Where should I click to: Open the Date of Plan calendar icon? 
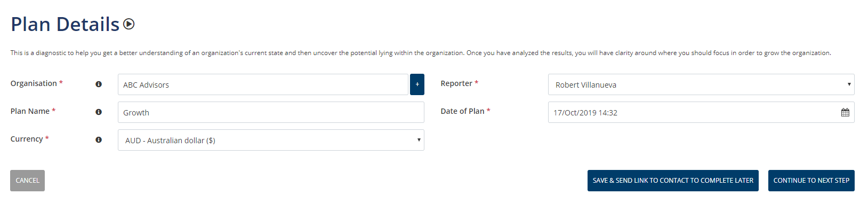[845, 112]
